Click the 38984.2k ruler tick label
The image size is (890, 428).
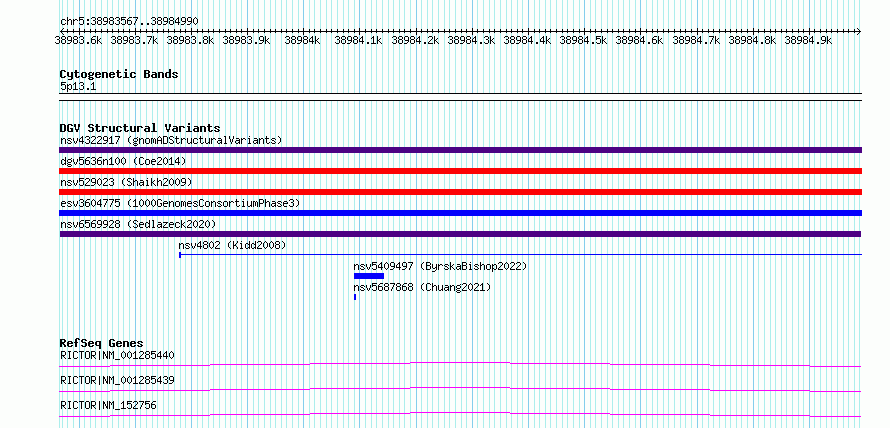tap(415, 40)
